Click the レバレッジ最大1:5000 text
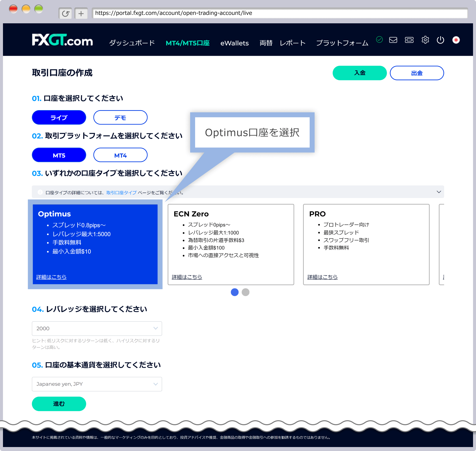This screenshot has width=476, height=451. (x=81, y=234)
